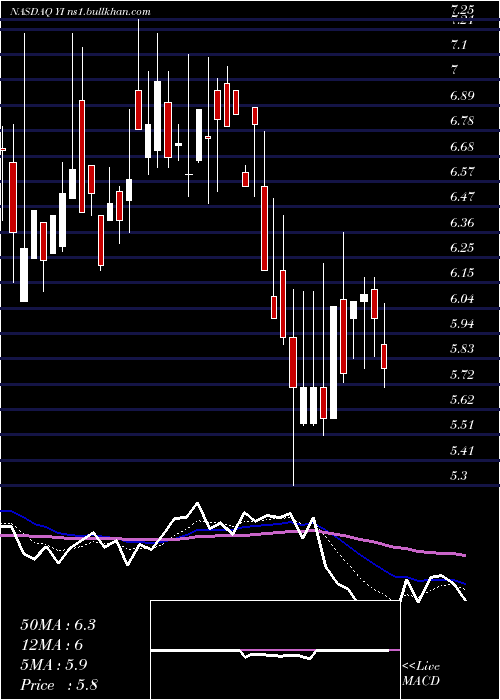This screenshot has height=700, width=500.
Task: Click the 7.1 price axis label
Action: click(460, 45)
